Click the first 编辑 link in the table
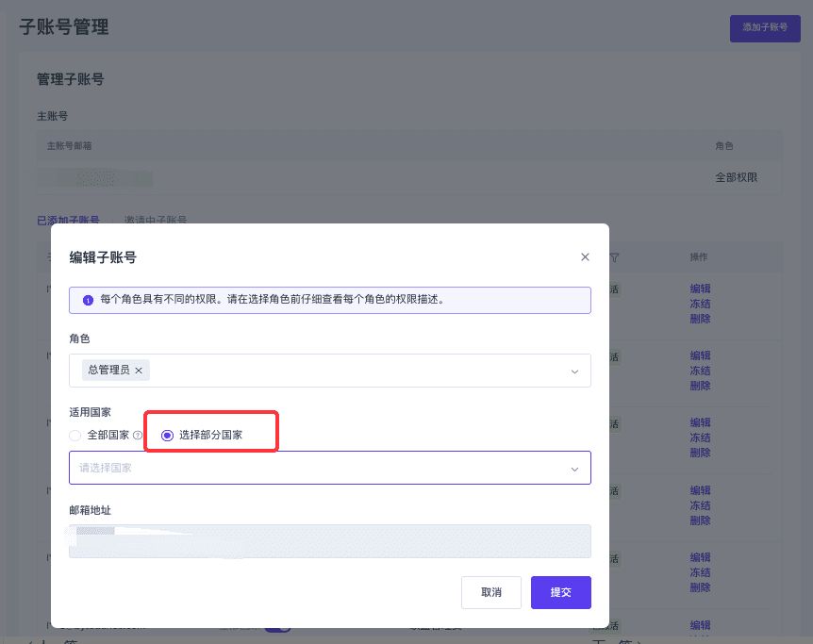 (700, 289)
